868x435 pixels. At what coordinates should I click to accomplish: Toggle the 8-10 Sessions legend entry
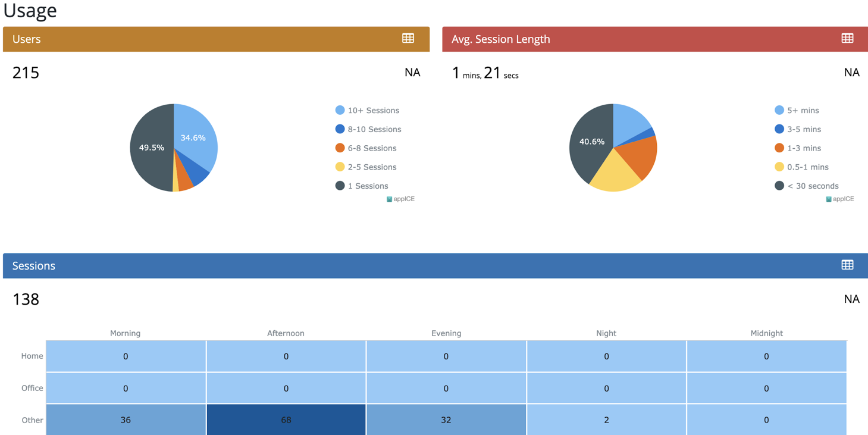click(368, 129)
